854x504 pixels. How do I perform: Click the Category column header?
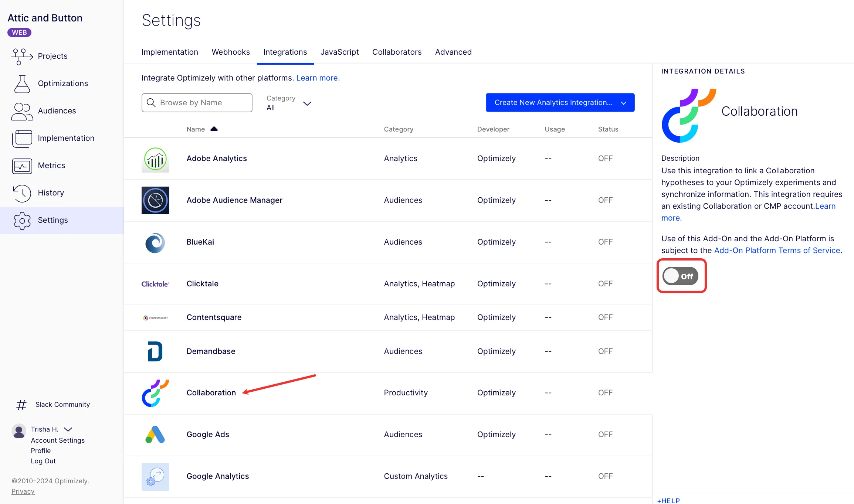(399, 129)
